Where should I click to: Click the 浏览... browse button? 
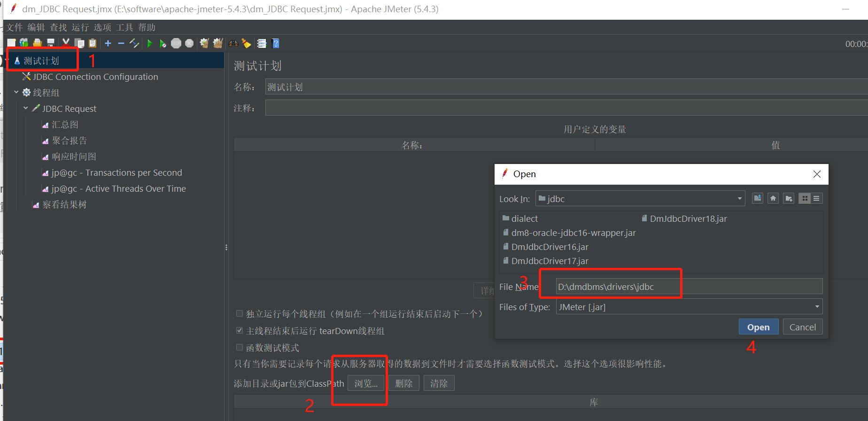coord(366,383)
